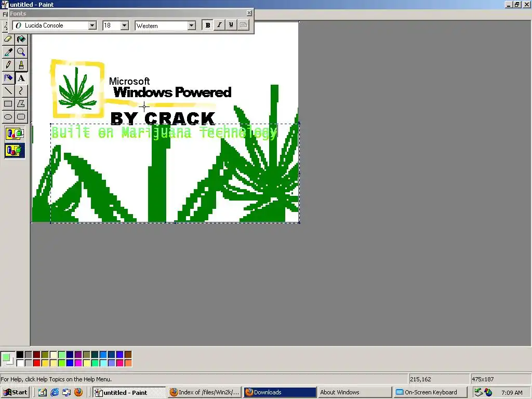Select the Rounded Rectangle tool
The height and width of the screenshot is (399, 532).
[21, 117]
